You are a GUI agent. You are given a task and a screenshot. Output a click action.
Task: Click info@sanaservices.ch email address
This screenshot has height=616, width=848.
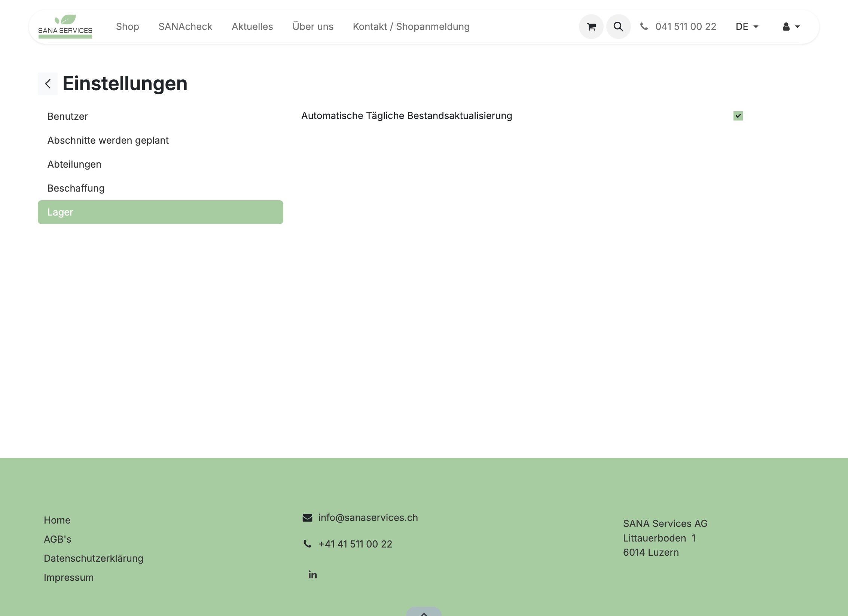pyautogui.click(x=368, y=518)
